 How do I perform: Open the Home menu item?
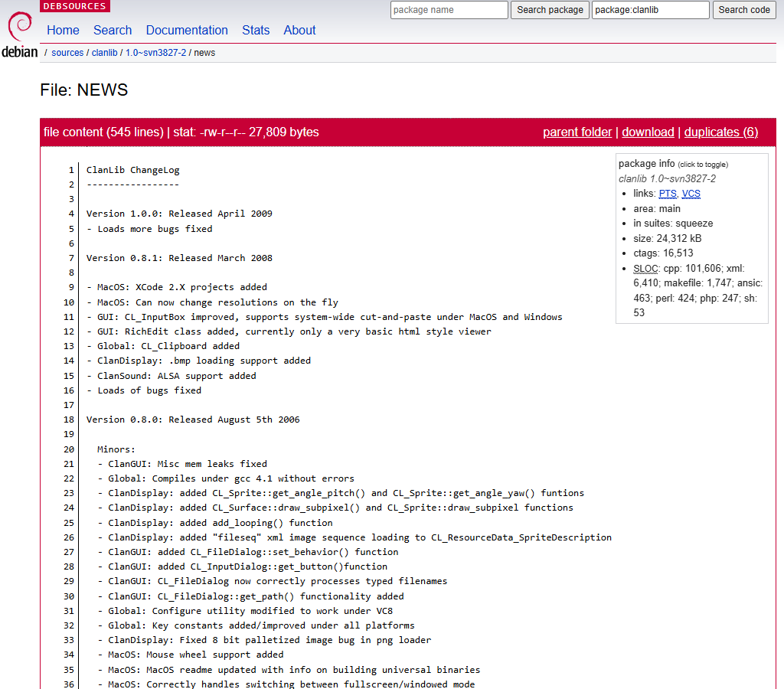coord(63,31)
